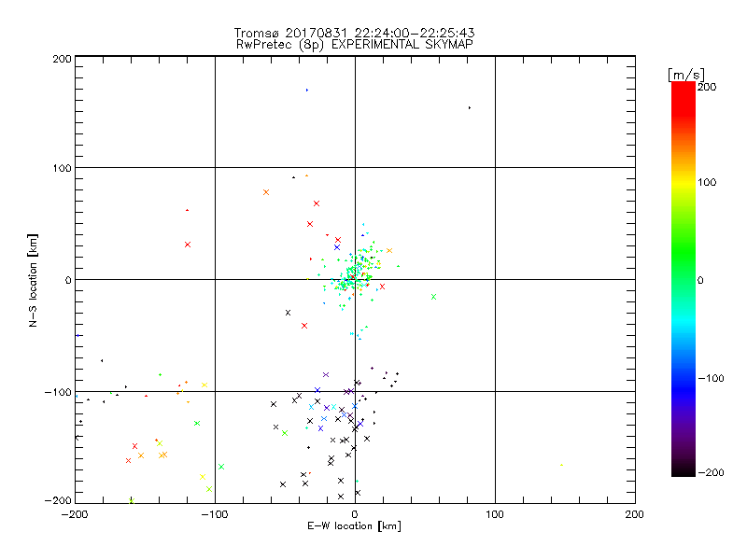Select the 'N-S location [km]' vertical axis label
This screenshot has height=560, width=747.
click(x=33, y=280)
